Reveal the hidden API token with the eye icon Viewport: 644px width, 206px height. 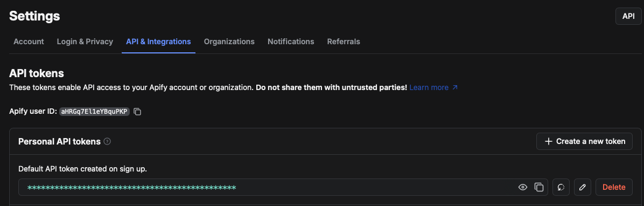click(x=522, y=187)
